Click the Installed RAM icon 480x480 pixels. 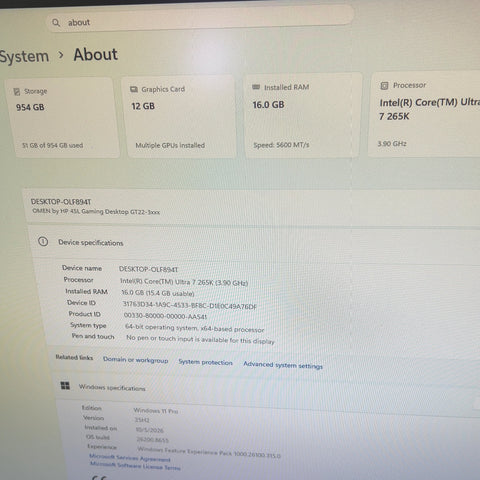point(256,87)
